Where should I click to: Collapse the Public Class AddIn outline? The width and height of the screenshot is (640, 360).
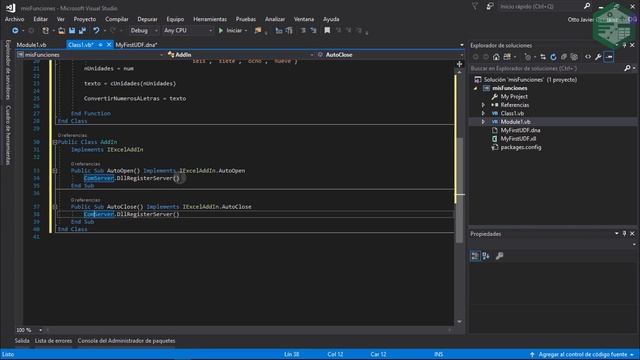tap(55, 142)
